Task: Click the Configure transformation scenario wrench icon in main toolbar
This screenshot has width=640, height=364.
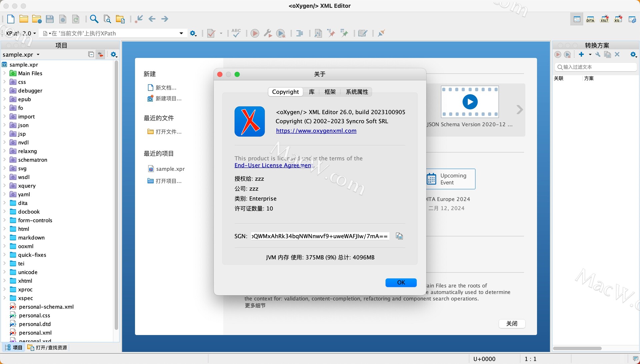Action: tap(268, 33)
